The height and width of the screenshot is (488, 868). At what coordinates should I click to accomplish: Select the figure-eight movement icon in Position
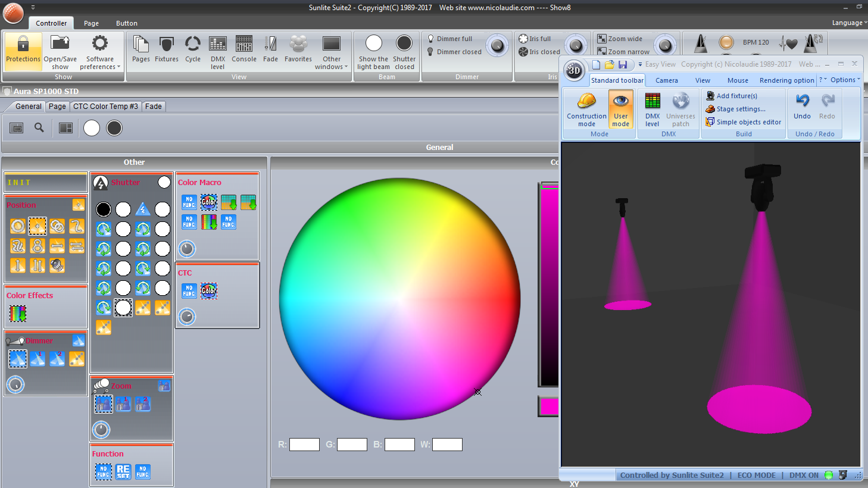38,246
